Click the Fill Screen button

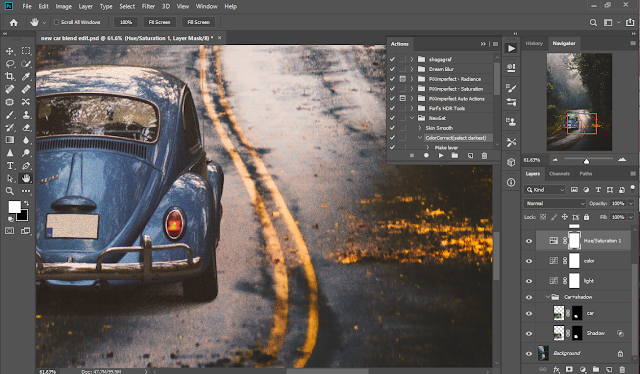coord(198,22)
